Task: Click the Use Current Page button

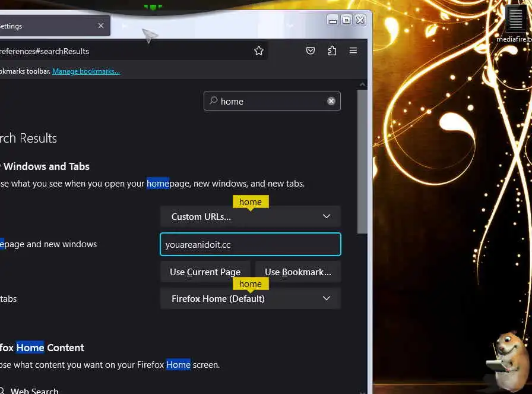Action: (x=205, y=272)
